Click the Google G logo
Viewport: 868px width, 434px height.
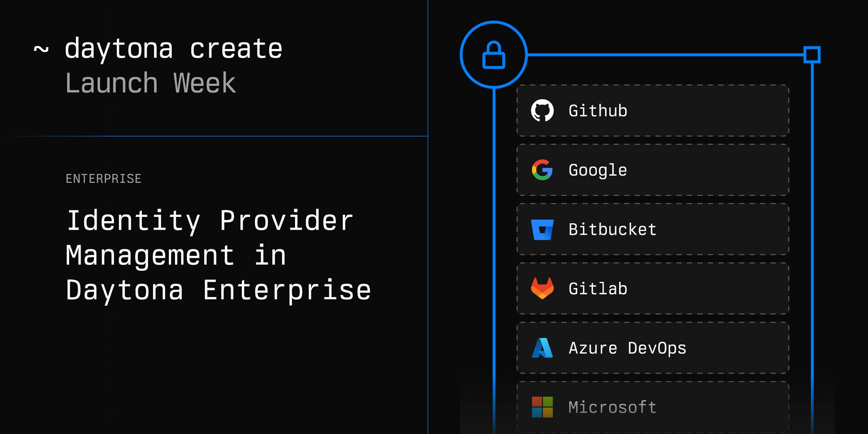tap(542, 170)
